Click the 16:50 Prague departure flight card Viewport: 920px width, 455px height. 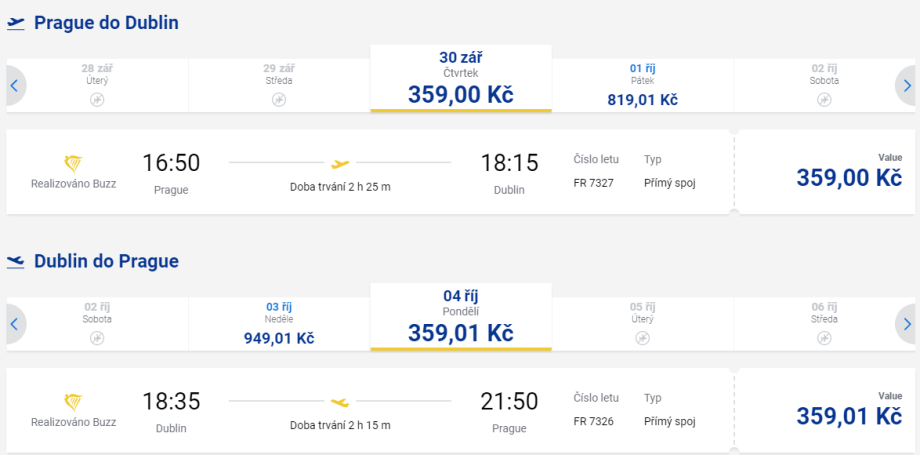(x=370, y=172)
